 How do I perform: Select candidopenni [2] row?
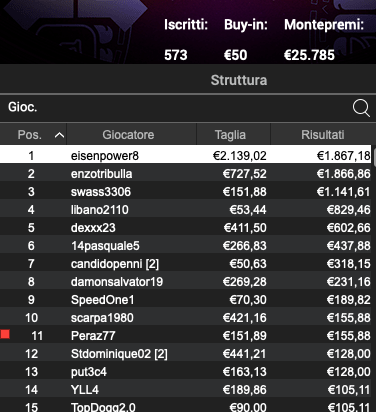pyautogui.click(x=185, y=264)
